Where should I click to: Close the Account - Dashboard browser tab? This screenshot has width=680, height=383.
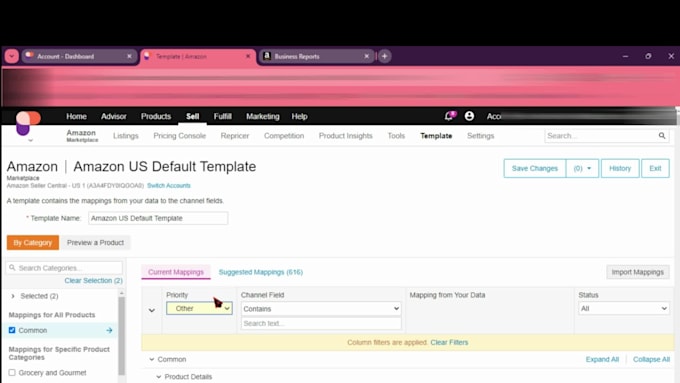pyautogui.click(x=129, y=56)
